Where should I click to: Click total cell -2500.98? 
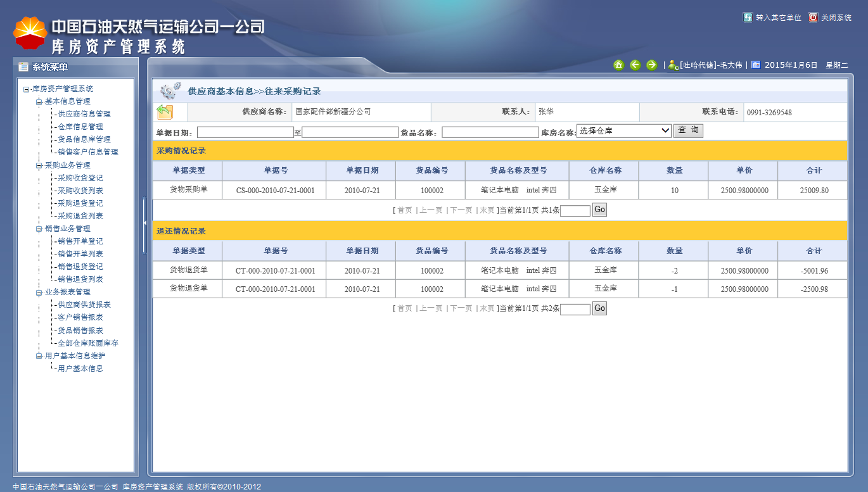tap(814, 289)
